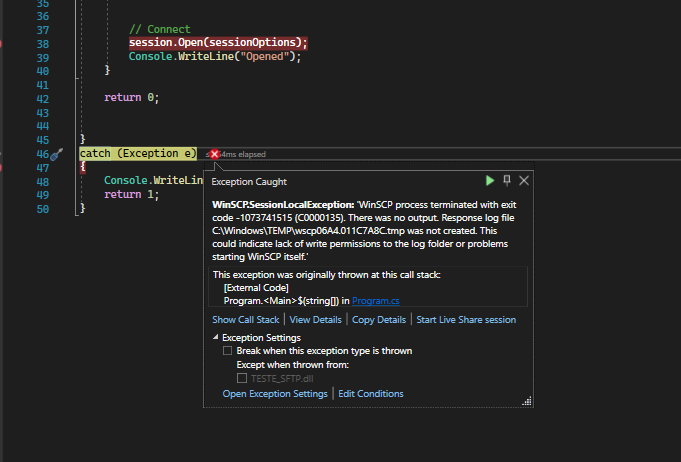
Task: Start Live Share session
Action: click(466, 320)
